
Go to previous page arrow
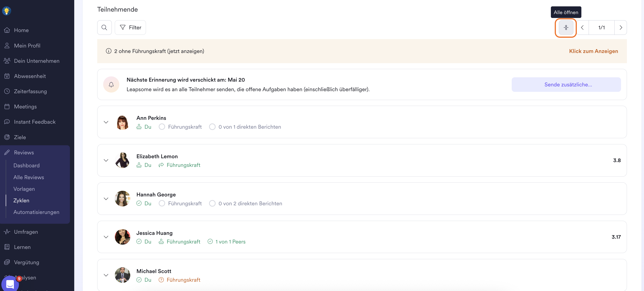582,28
